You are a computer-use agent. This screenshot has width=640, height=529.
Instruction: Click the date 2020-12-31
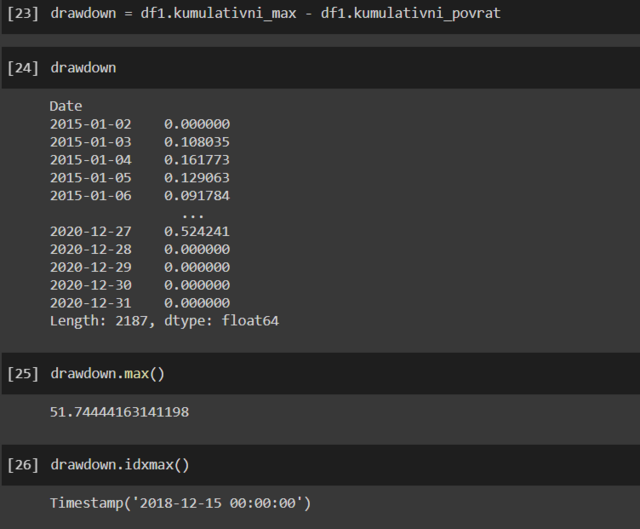pos(91,303)
